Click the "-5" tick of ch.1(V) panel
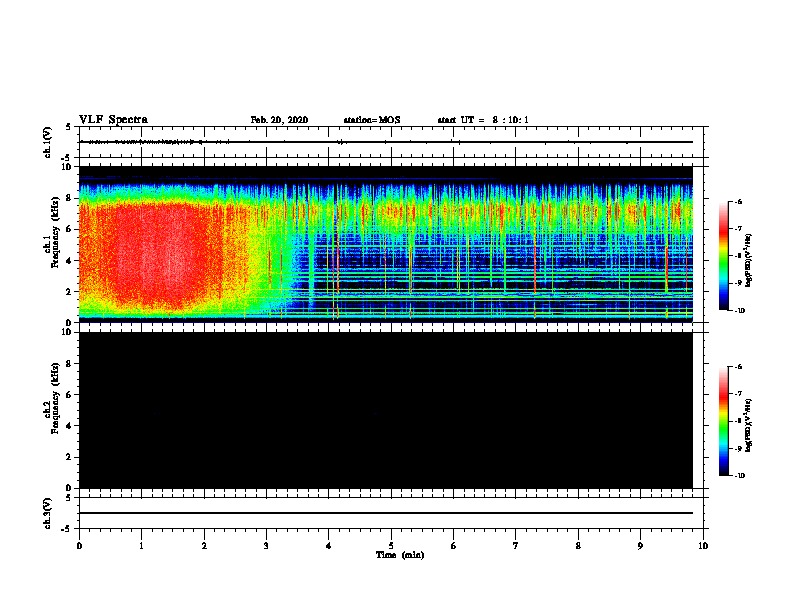This screenshot has height=612, width=792. pos(67,158)
